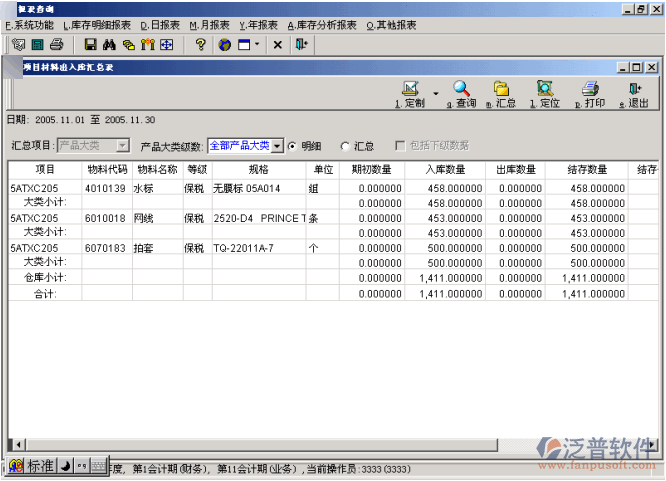Click the 退出 exit door icon
Image resolution: width=666 pixels, height=481 pixels.
635,90
